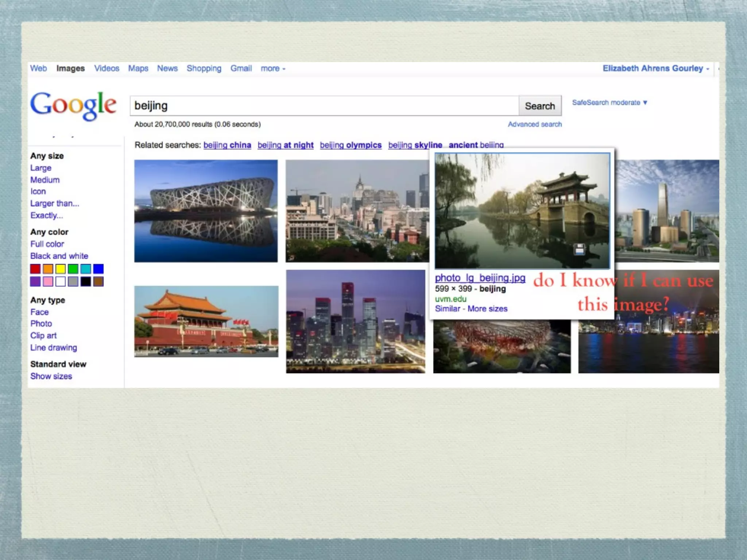Filter images by the brown swatch
This screenshot has height=560, width=747.
98,281
